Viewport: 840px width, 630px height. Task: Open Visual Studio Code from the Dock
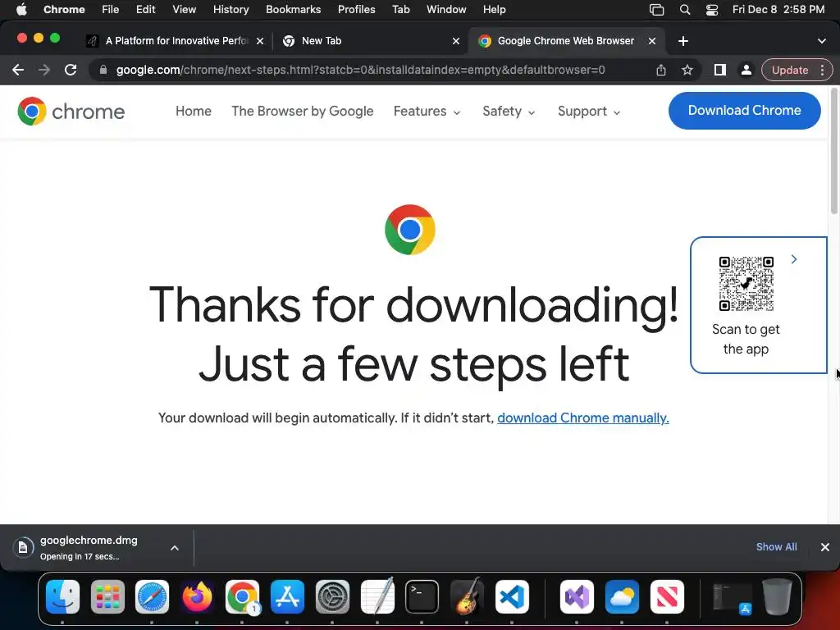click(x=512, y=596)
